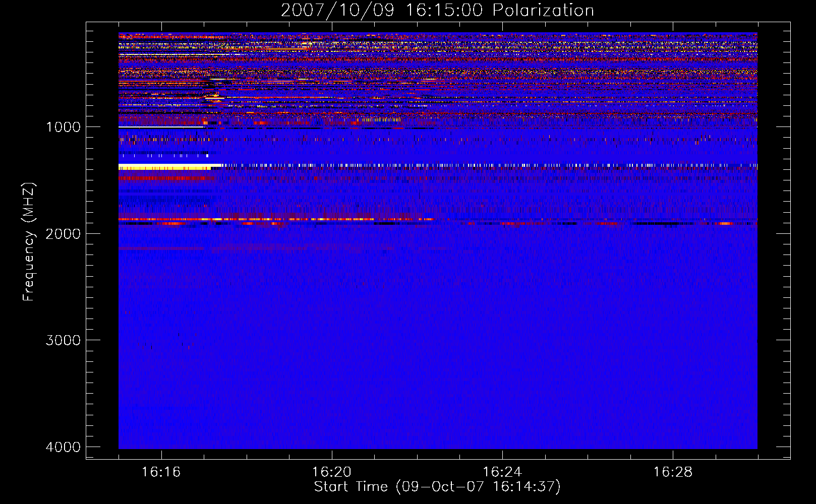Click the 3000 frequency tick label

pos(63,340)
